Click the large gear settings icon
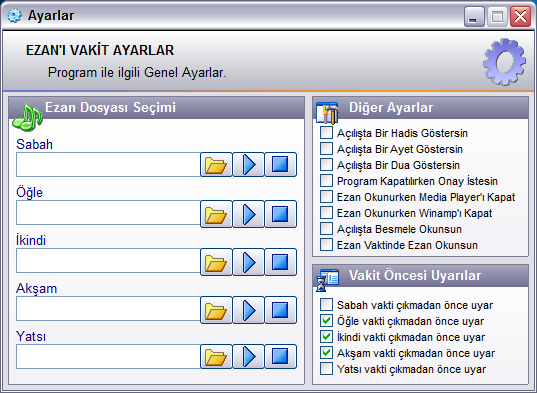Image resolution: width=537 pixels, height=393 pixels. click(504, 62)
